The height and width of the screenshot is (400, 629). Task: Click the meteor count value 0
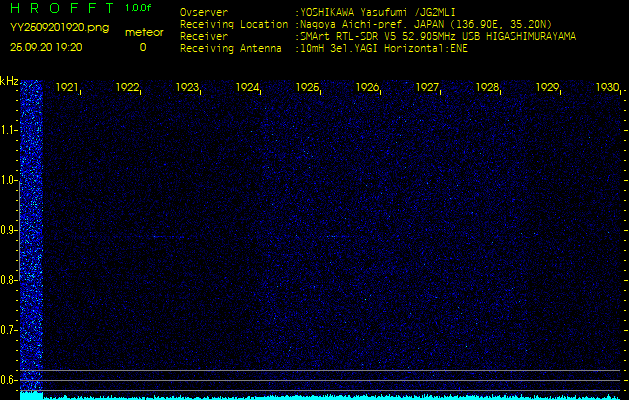(x=143, y=47)
